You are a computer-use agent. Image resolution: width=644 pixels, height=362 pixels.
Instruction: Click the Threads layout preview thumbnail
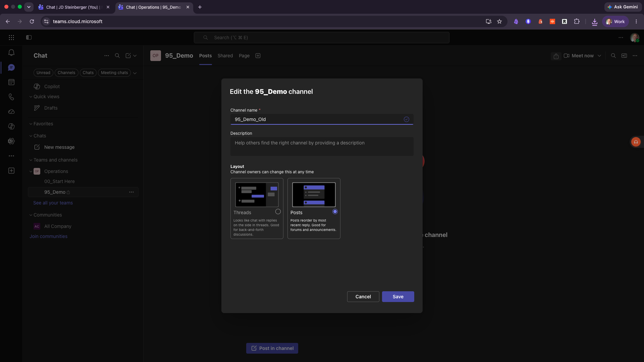[257, 195]
